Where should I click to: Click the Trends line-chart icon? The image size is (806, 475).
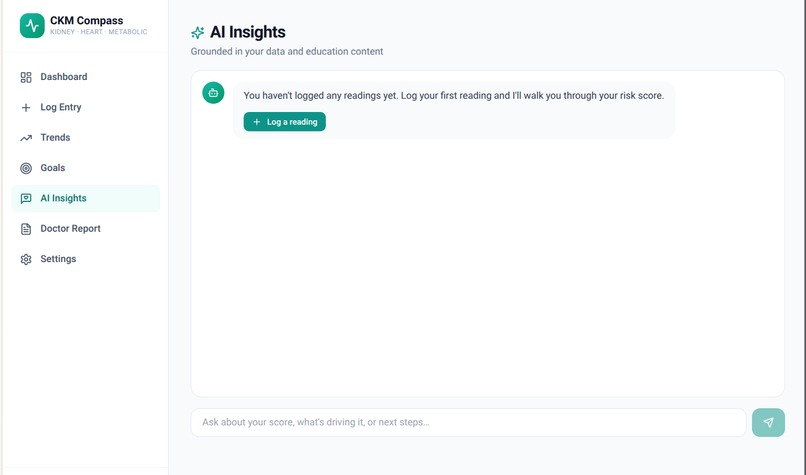(x=26, y=138)
